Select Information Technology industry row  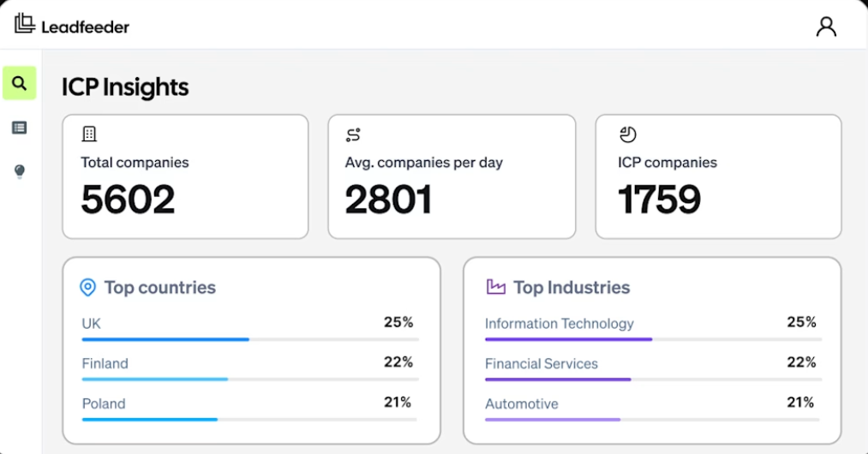(653, 328)
